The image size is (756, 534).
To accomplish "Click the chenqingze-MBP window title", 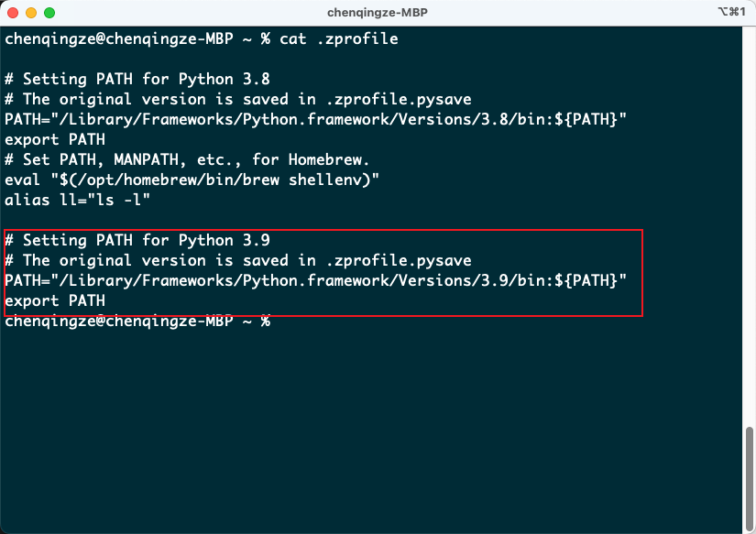I will pos(378,13).
